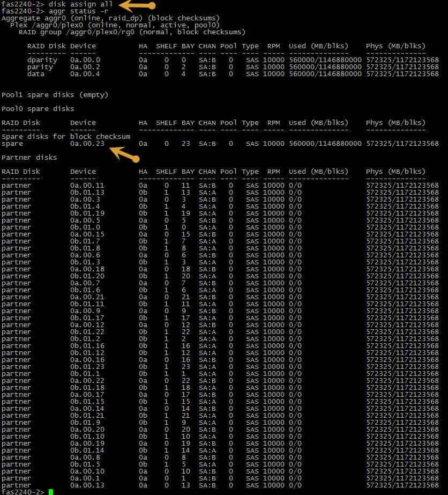Select partner device "0b.01.19"

[87, 213]
